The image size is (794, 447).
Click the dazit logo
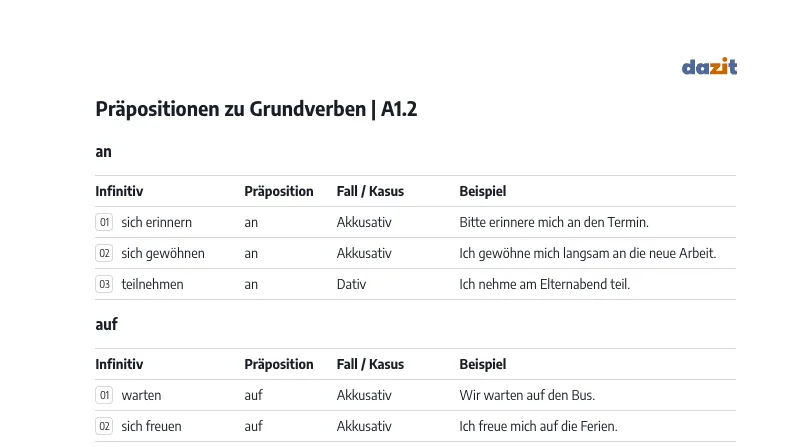(x=709, y=66)
